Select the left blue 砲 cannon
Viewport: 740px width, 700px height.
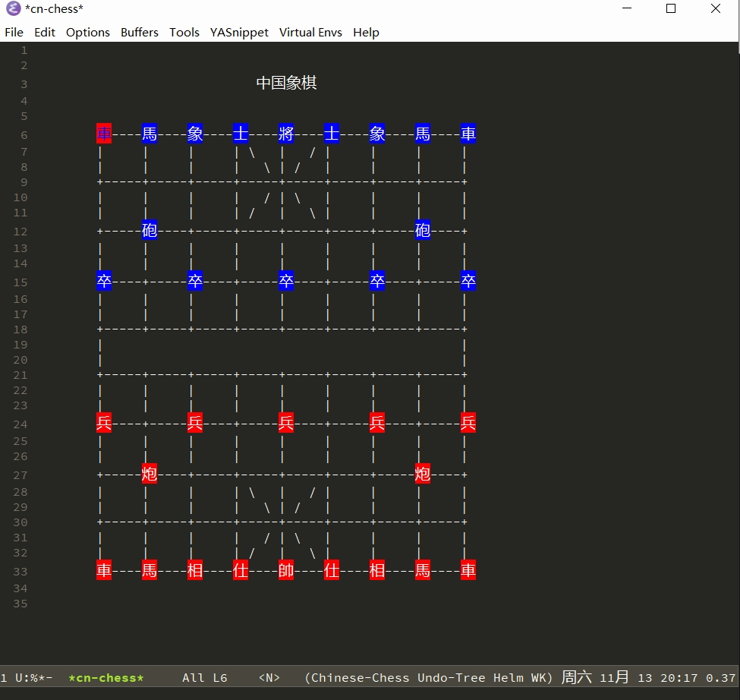(x=150, y=230)
